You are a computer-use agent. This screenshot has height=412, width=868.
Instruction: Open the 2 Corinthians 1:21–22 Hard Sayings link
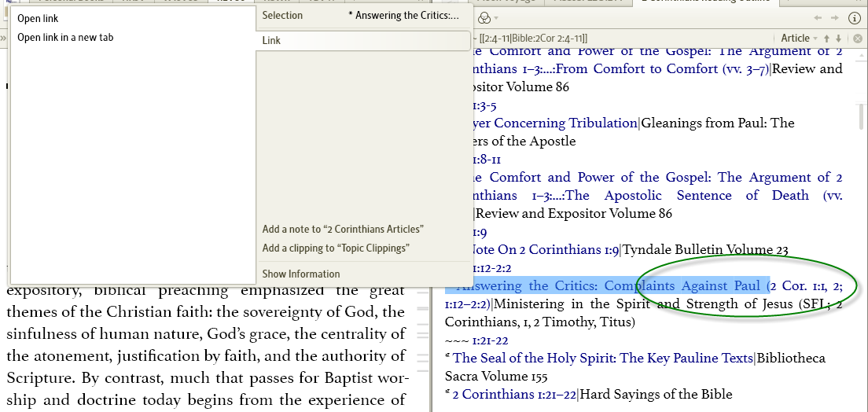(515, 394)
